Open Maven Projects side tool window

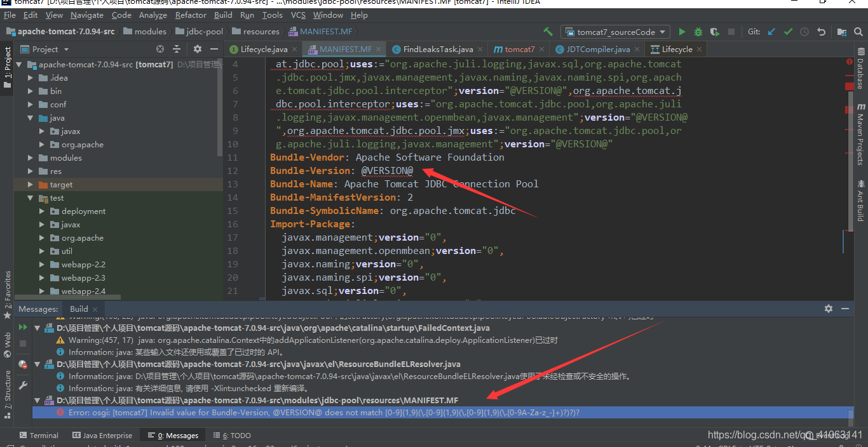tap(860, 134)
